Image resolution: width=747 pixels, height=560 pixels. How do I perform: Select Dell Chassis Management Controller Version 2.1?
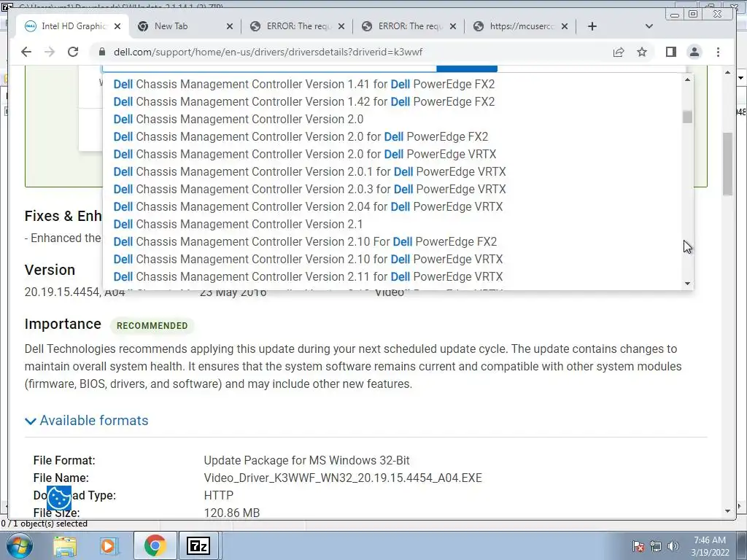tap(239, 225)
